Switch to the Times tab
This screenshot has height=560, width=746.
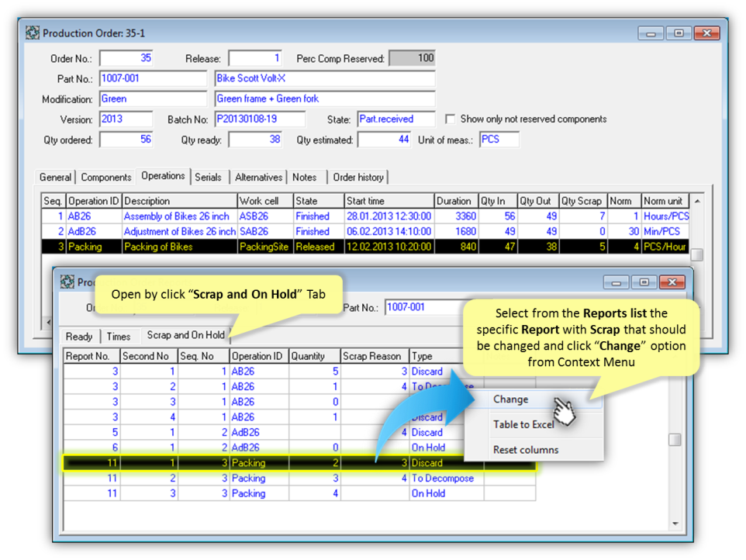(119, 336)
